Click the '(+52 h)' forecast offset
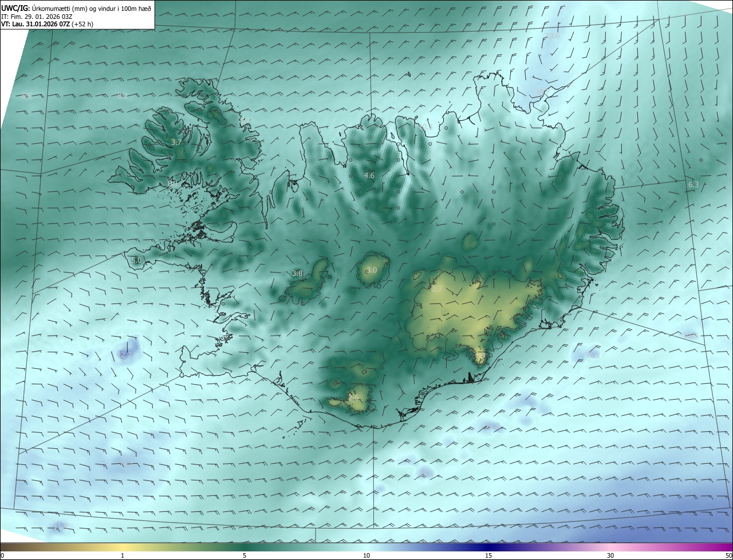 [x=83, y=25]
